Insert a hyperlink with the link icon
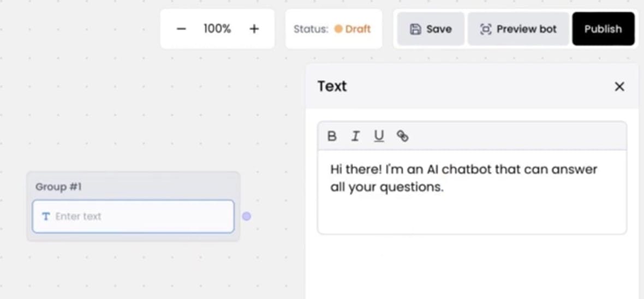Screen dimensions: 644x299 [x=403, y=136]
